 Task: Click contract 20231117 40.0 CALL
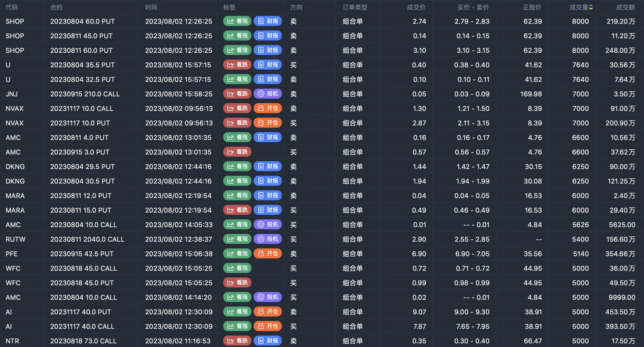coord(82,326)
